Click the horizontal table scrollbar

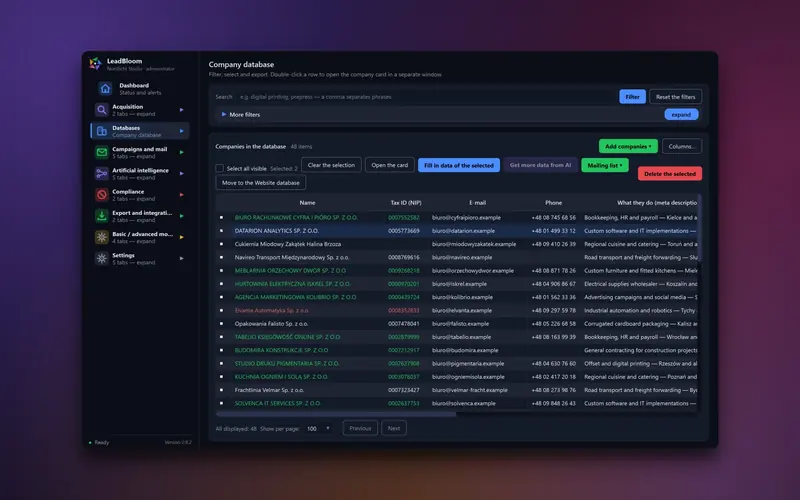336,414
